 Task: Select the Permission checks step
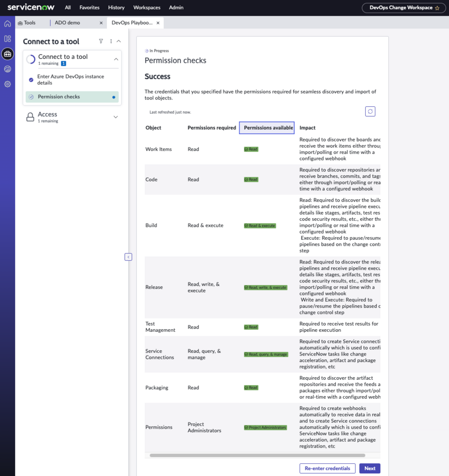(x=72, y=97)
